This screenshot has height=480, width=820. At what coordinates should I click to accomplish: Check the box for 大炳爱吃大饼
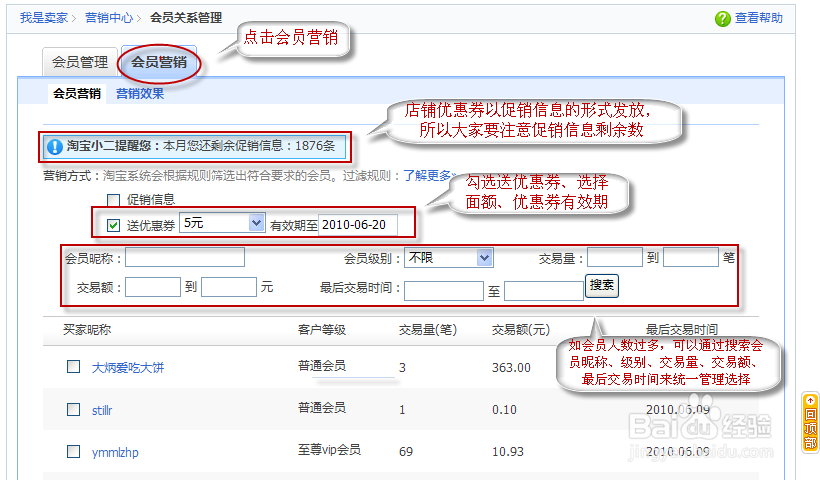point(73,367)
